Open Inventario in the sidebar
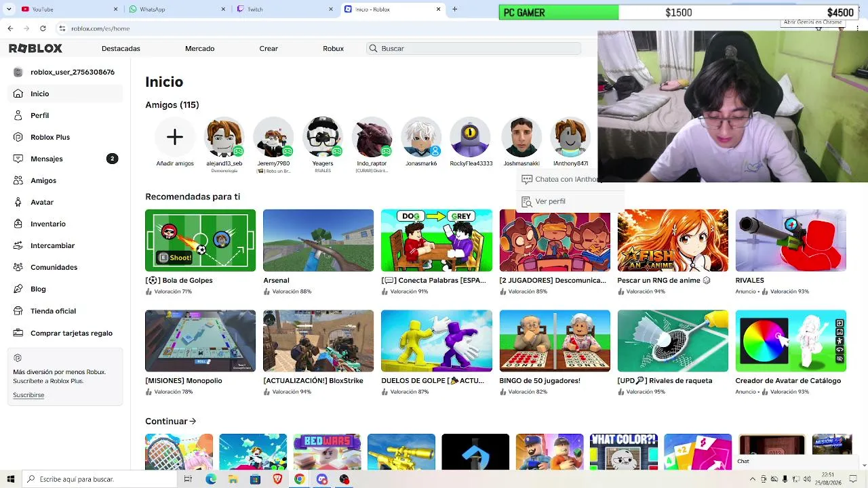 click(65, 224)
